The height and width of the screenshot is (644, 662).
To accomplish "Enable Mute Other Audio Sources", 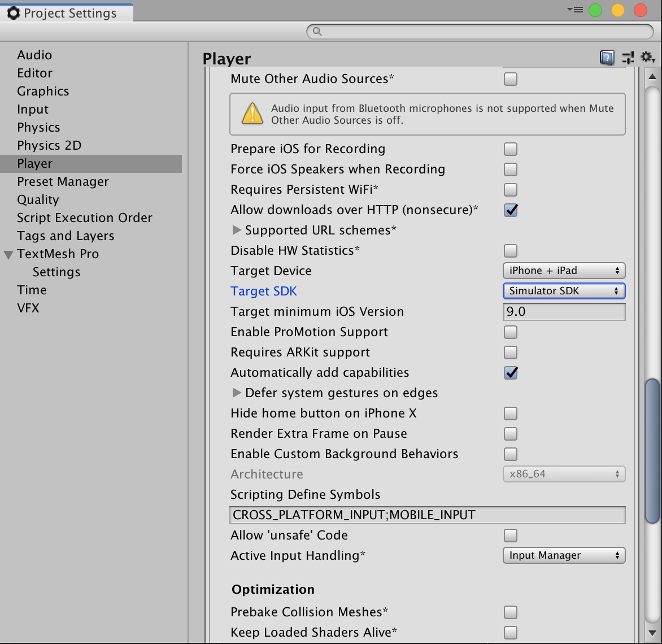I will click(510, 79).
